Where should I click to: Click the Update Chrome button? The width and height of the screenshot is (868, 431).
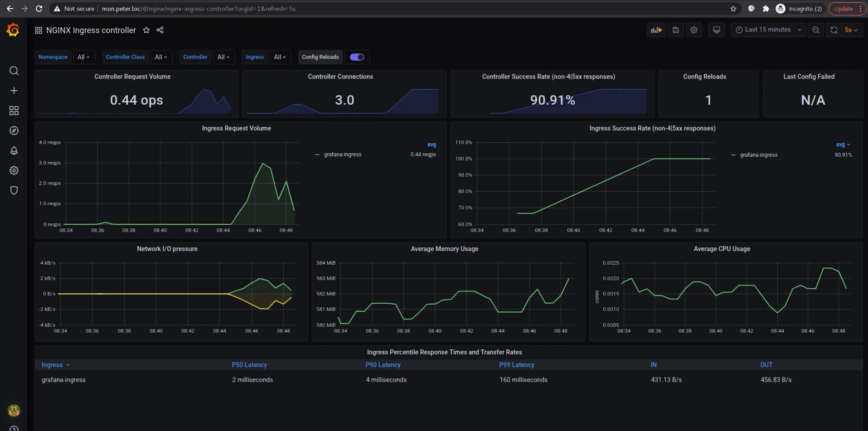(x=844, y=9)
